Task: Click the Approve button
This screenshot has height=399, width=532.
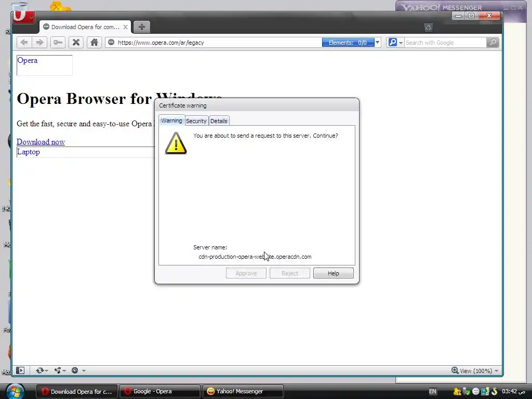Action: click(246, 273)
